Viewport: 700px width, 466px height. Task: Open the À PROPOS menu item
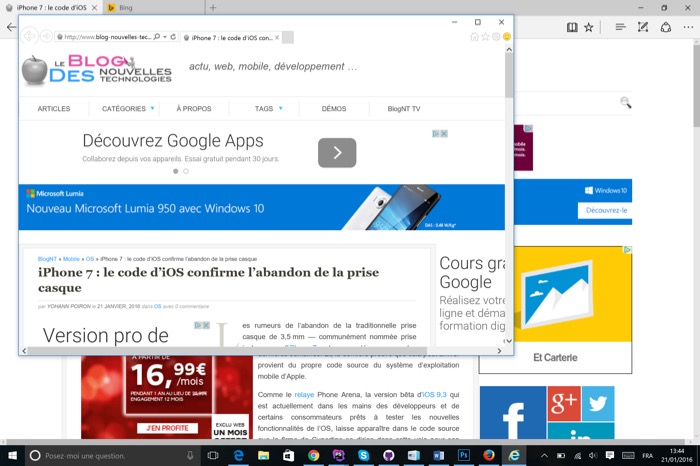click(194, 108)
